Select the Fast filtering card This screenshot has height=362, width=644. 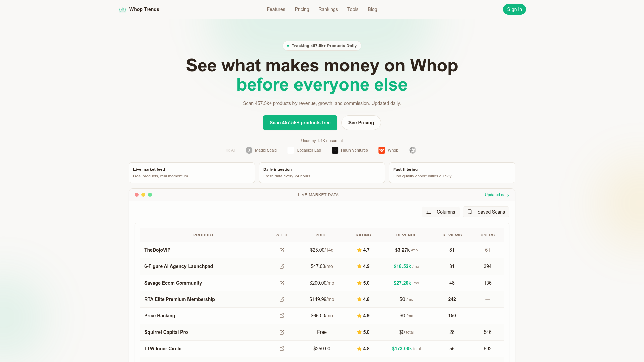(452, 173)
